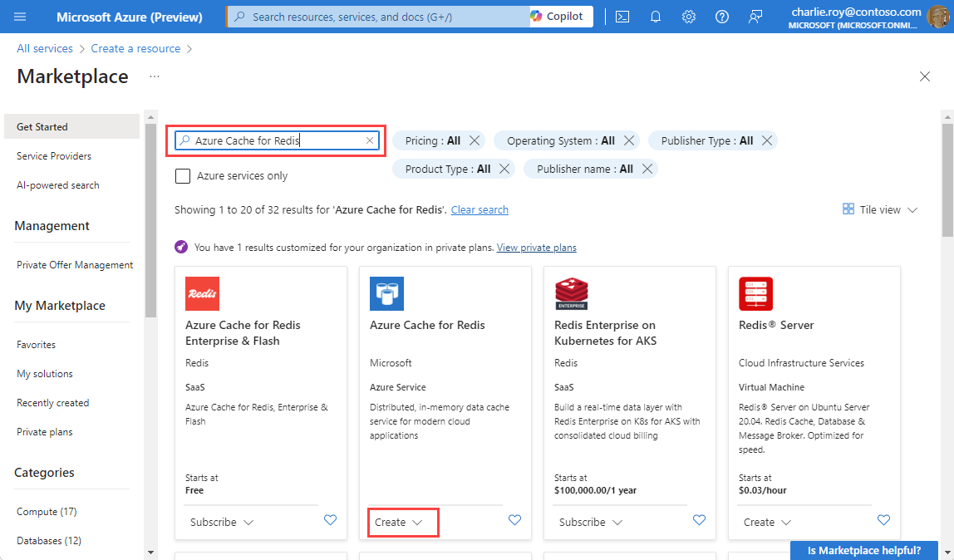
Task: Open the portal hamburger menu
Action: (21, 16)
